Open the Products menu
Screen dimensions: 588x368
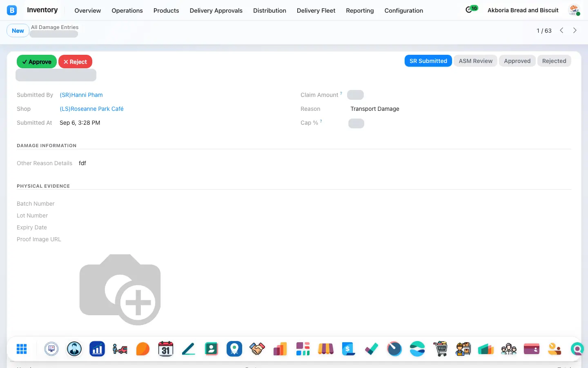(x=166, y=11)
